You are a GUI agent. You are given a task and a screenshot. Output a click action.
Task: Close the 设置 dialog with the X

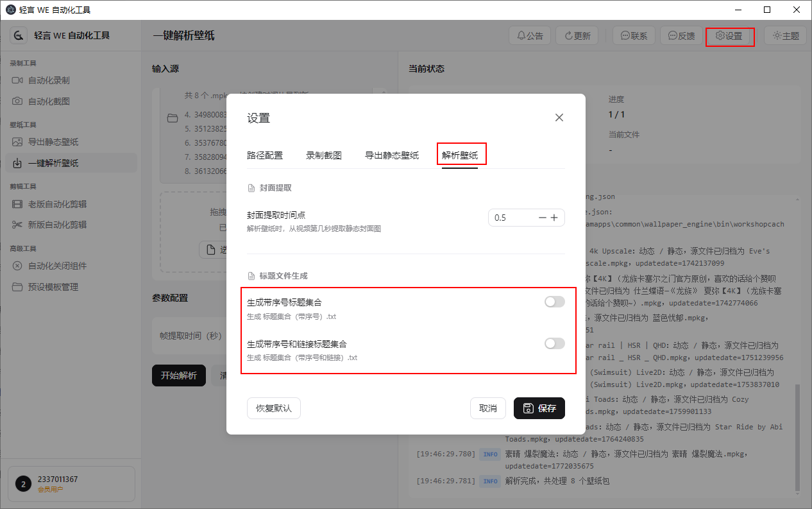[559, 117]
